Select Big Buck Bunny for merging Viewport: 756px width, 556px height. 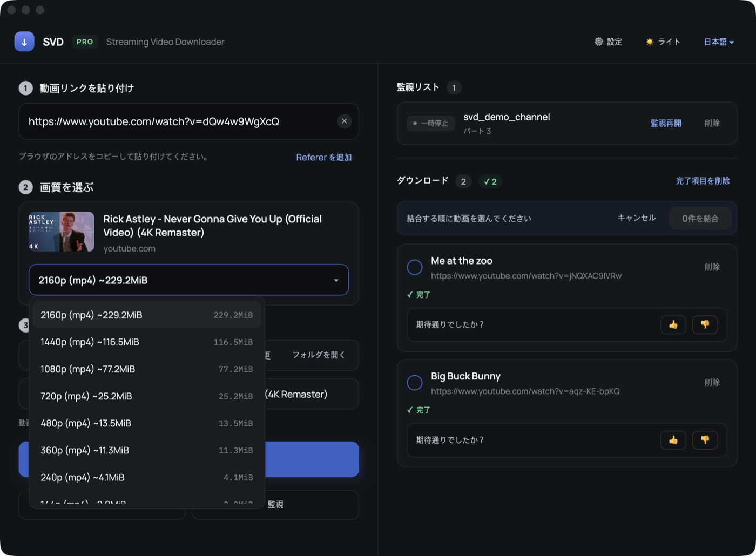tap(415, 383)
